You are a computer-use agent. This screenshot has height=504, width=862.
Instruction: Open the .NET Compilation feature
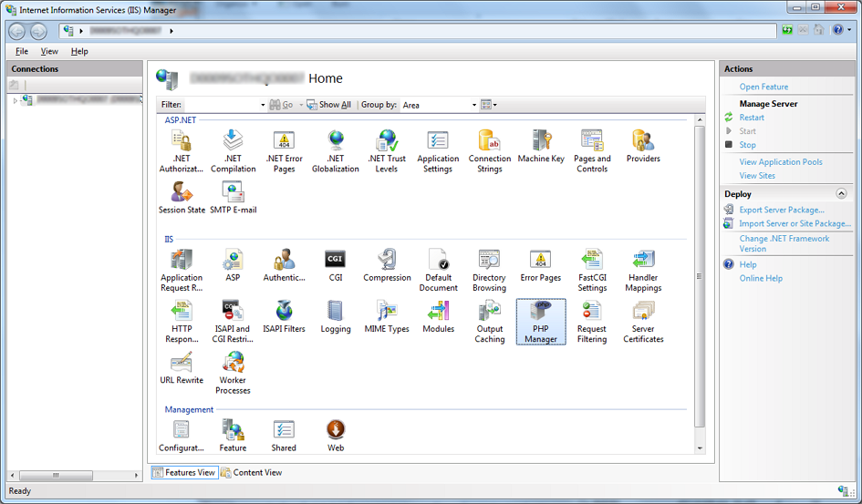[x=234, y=151]
